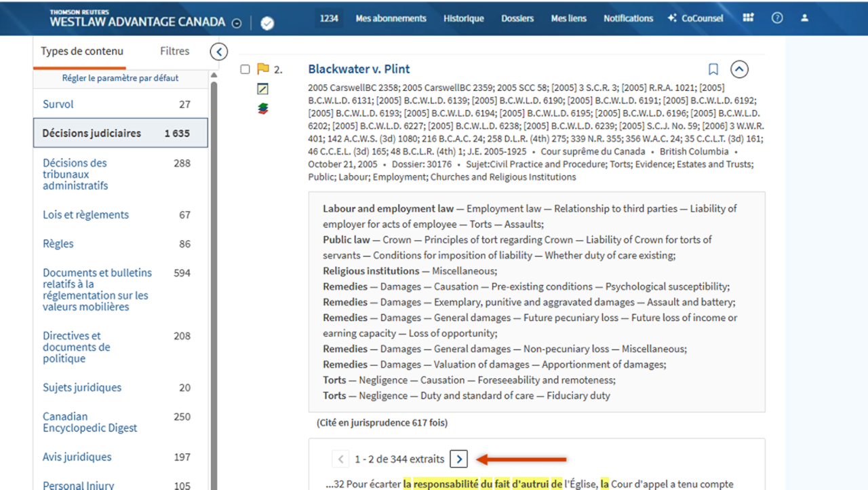Bookmark the Blackwater v. Plint result
The height and width of the screenshot is (490, 868).
click(713, 69)
